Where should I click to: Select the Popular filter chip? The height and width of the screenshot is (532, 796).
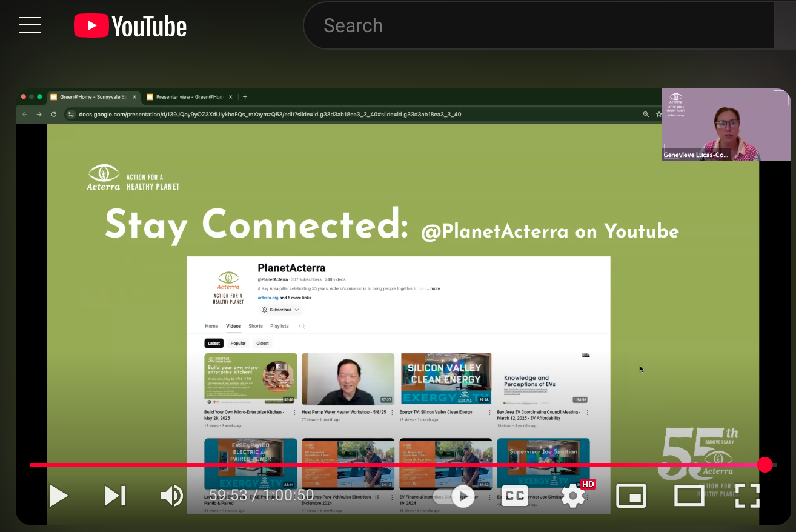click(x=238, y=343)
